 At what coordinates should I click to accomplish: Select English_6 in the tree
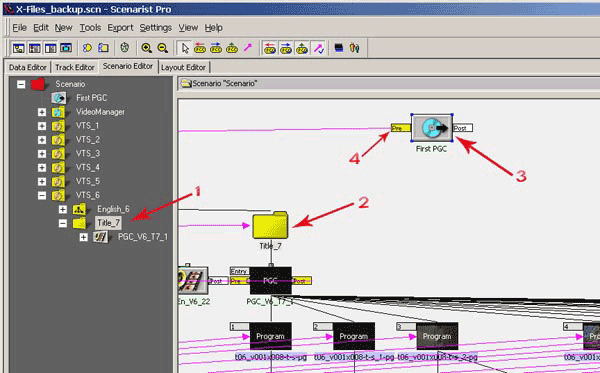pos(113,209)
